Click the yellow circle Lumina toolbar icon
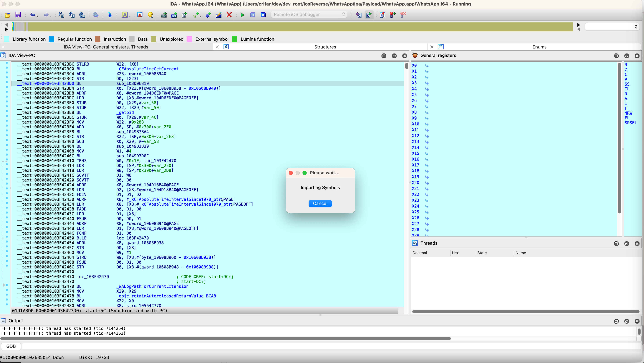644x363 pixels. 151,15
